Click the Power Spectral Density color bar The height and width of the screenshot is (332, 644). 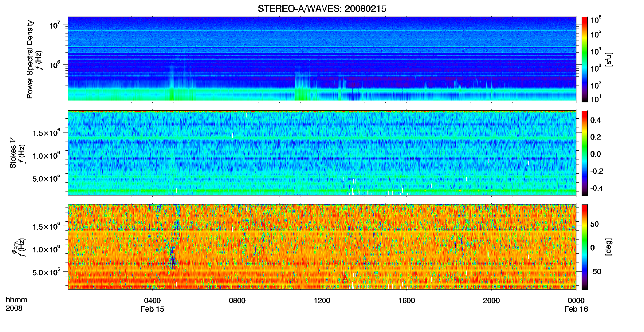point(585,59)
